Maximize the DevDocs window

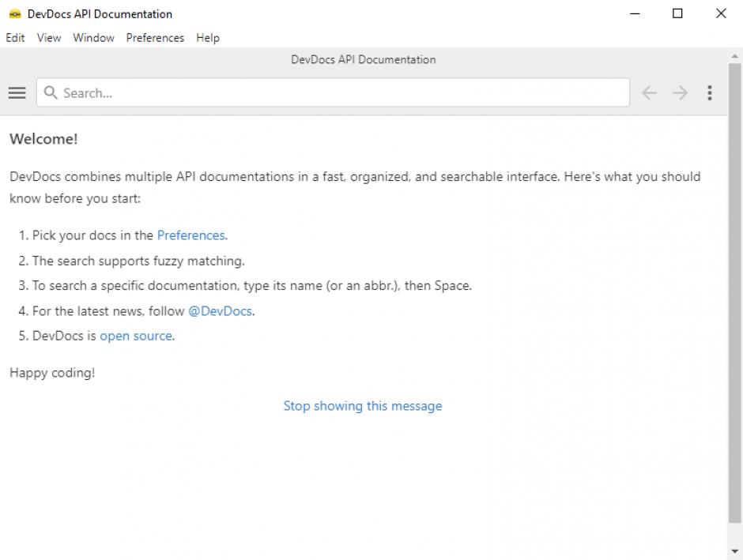(x=677, y=13)
